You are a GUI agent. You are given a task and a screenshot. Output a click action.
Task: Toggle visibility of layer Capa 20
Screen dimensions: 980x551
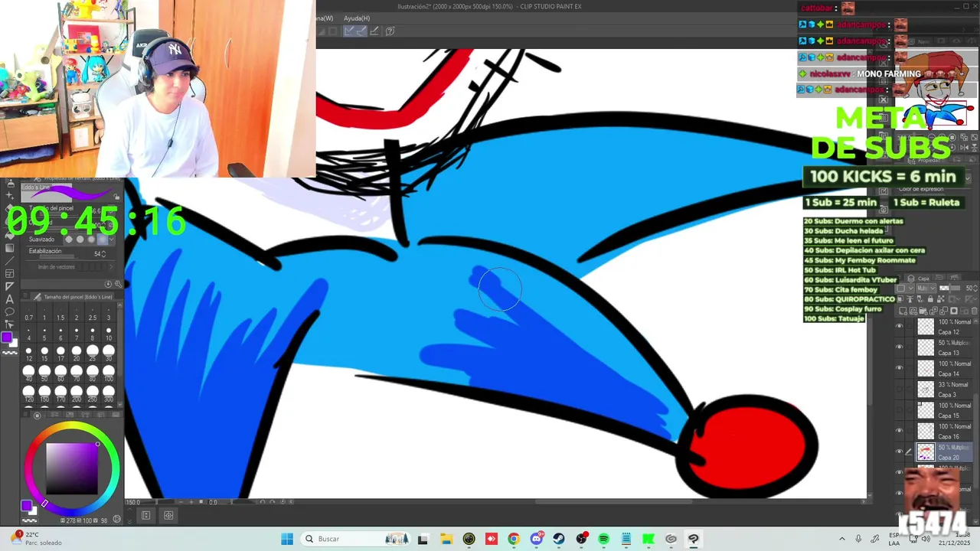tap(900, 452)
